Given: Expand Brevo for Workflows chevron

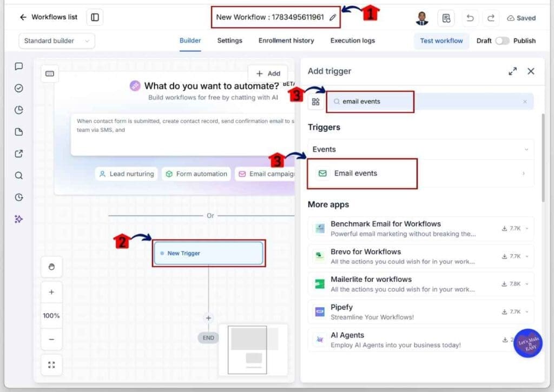Looking at the screenshot, I should pos(527,256).
